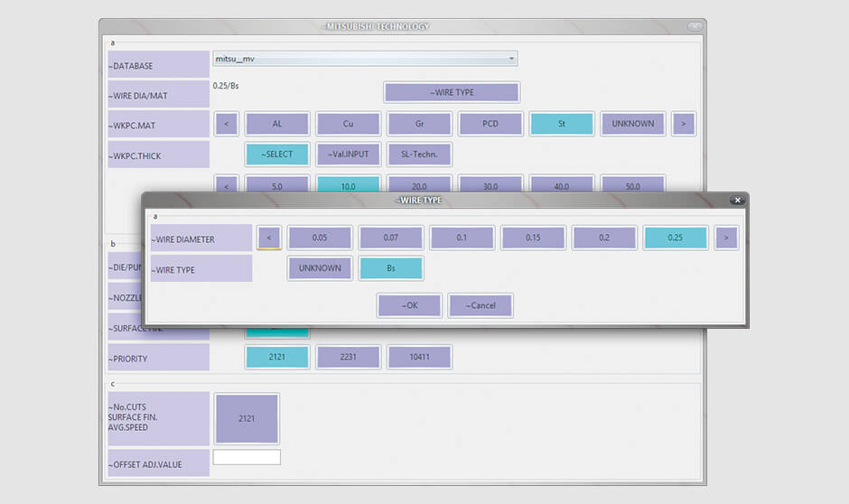Select 0.15 wire diameter

pos(533,238)
